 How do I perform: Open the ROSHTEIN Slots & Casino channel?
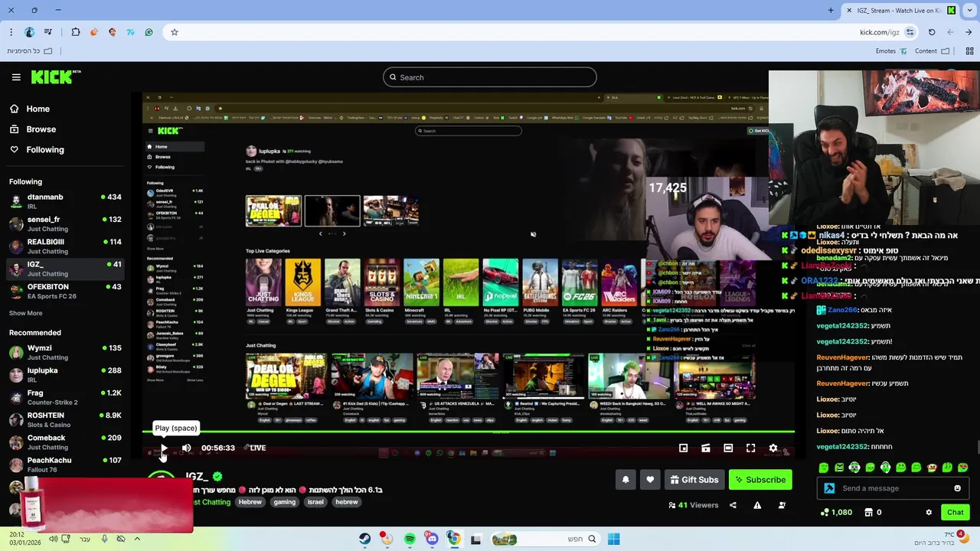click(65, 419)
